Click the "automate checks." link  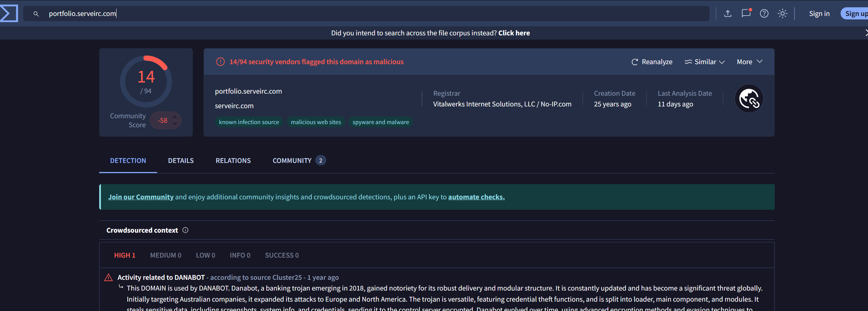(476, 197)
